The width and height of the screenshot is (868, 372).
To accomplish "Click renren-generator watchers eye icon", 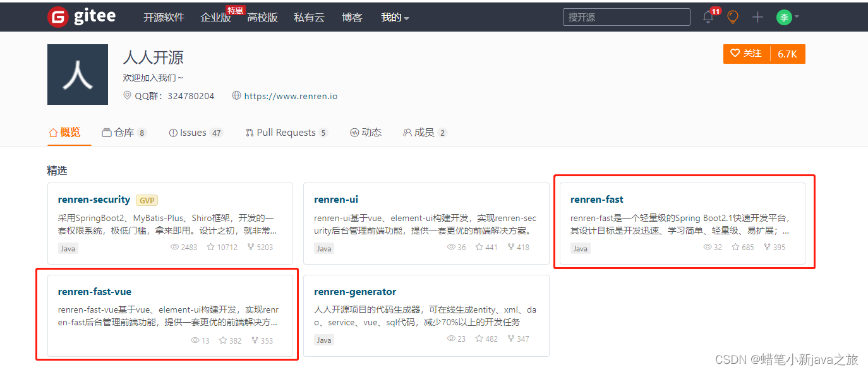I will pyautogui.click(x=451, y=339).
